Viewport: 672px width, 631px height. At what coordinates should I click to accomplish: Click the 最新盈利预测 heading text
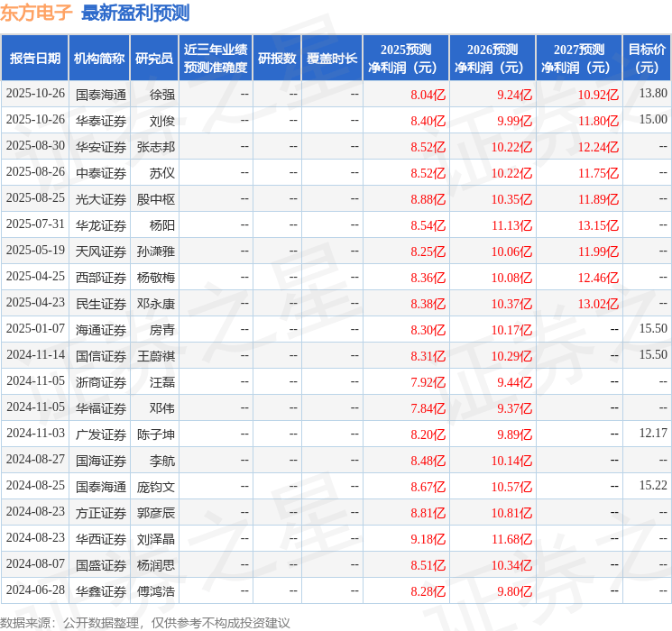[x=135, y=13]
